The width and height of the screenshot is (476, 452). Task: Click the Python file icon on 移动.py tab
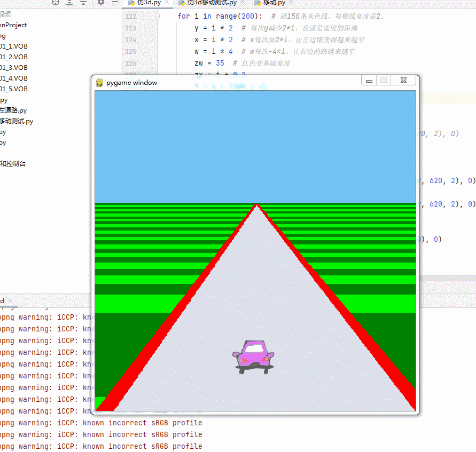click(x=257, y=2)
